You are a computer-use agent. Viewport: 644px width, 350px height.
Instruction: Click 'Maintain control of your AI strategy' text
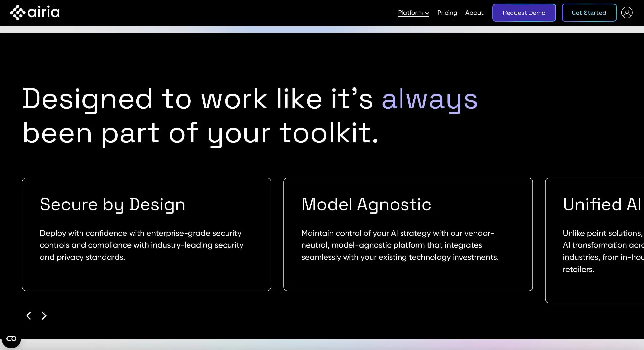(400, 245)
